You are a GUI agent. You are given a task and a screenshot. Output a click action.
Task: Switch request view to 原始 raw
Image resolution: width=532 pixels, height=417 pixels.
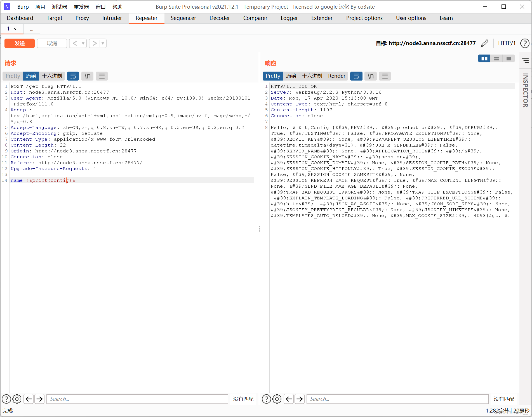coord(31,76)
